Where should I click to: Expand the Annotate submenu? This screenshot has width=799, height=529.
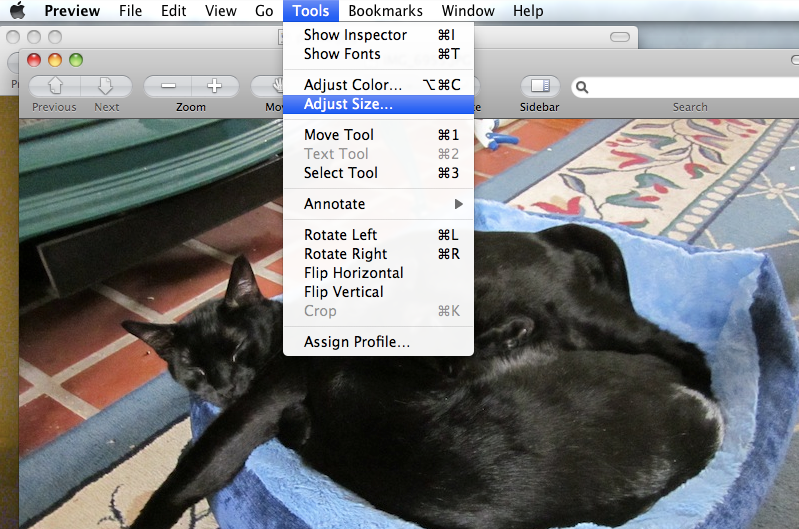[379, 204]
